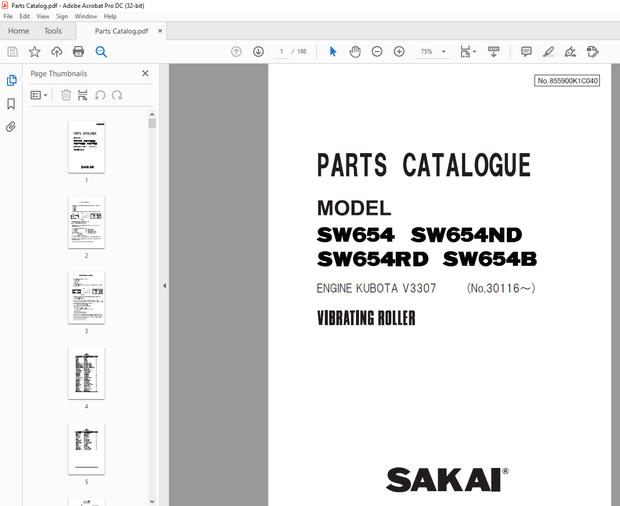Add a comment with speech bubble icon

(x=526, y=52)
